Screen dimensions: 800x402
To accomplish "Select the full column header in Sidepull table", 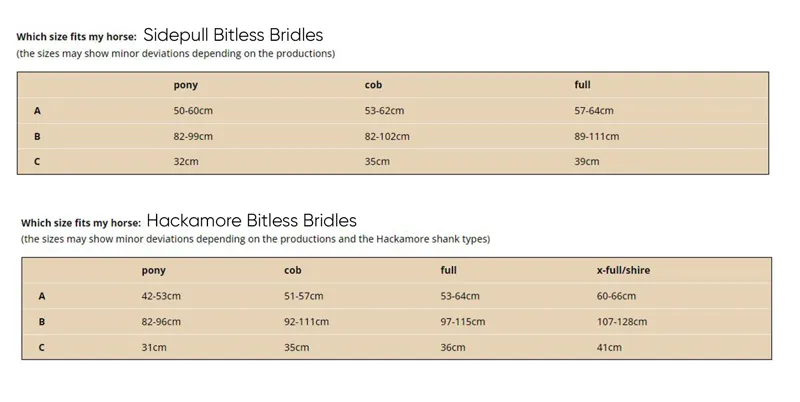I will [582, 85].
